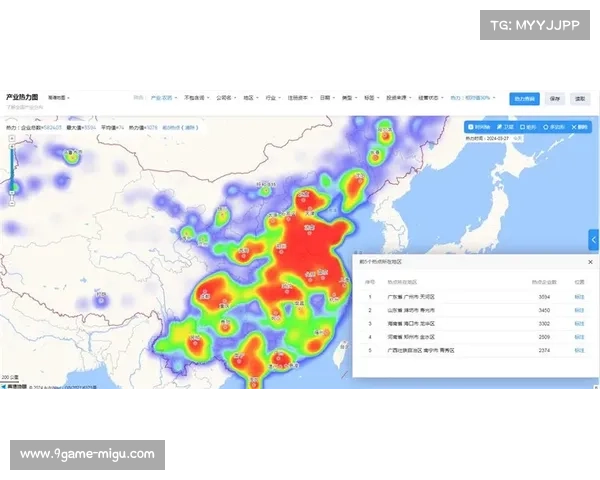The image size is (600, 480).
Task: Click the 清除 link beside top hotspots
Action: [190, 128]
